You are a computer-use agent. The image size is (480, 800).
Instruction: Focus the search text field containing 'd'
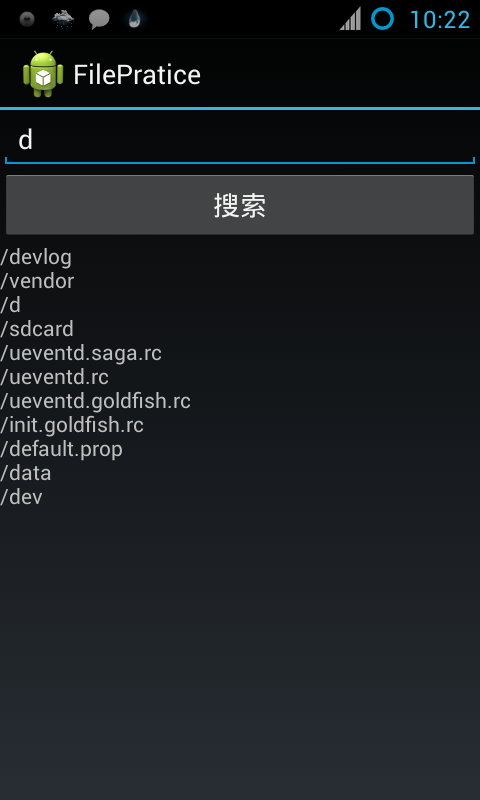tap(240, 141)
